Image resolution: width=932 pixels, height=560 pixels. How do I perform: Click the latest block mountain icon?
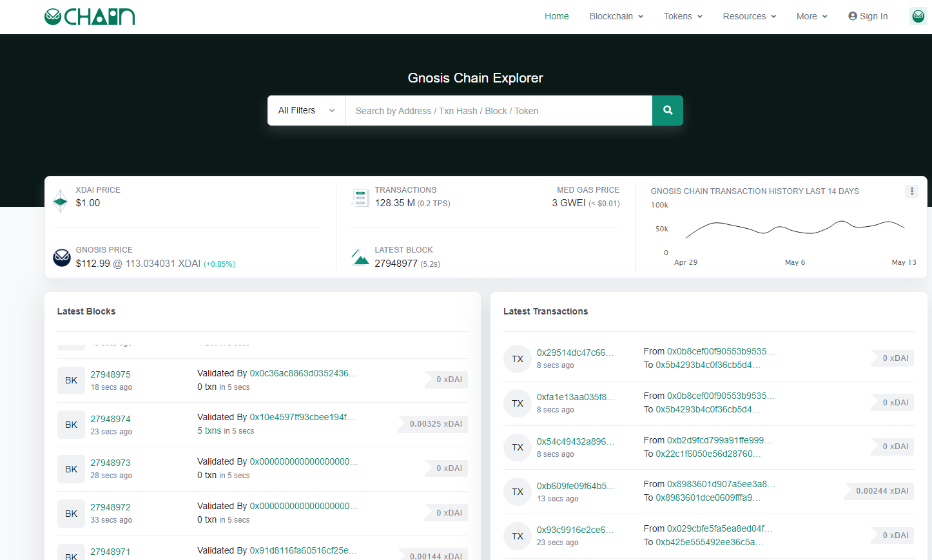(360, 257)
